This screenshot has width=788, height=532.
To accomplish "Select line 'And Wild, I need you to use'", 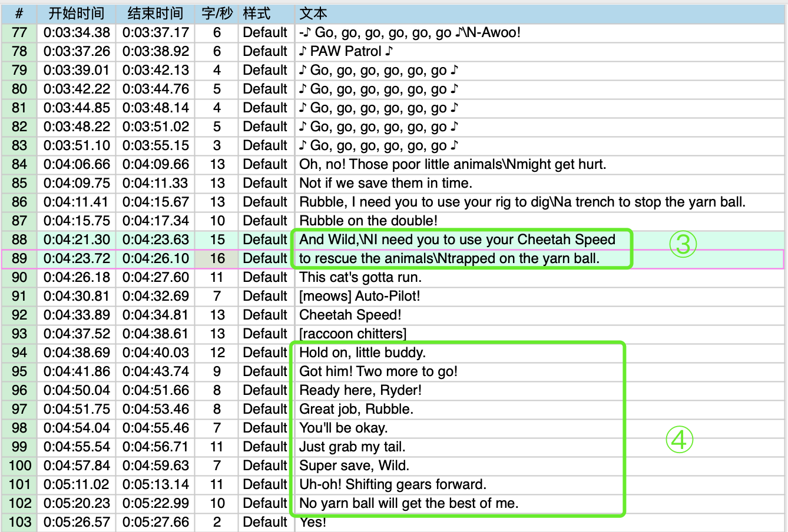I will [457, 240].
